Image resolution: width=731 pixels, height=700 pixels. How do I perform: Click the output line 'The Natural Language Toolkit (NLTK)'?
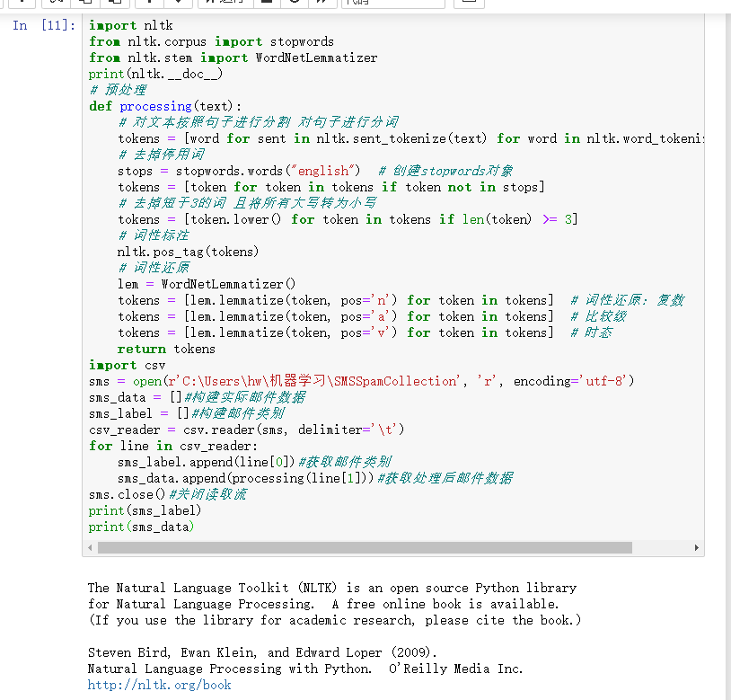pos(332,588)
